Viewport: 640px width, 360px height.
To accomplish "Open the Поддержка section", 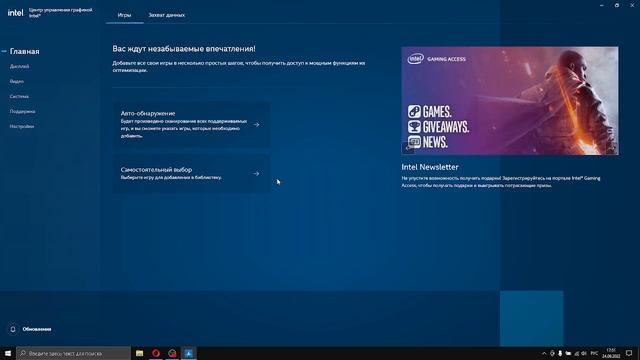I will tap(22, 111).
